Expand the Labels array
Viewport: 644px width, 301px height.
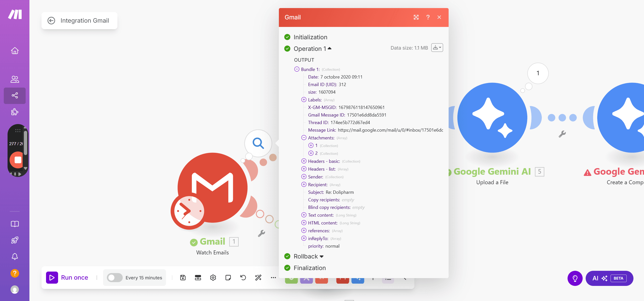click(x=304, y=100)
